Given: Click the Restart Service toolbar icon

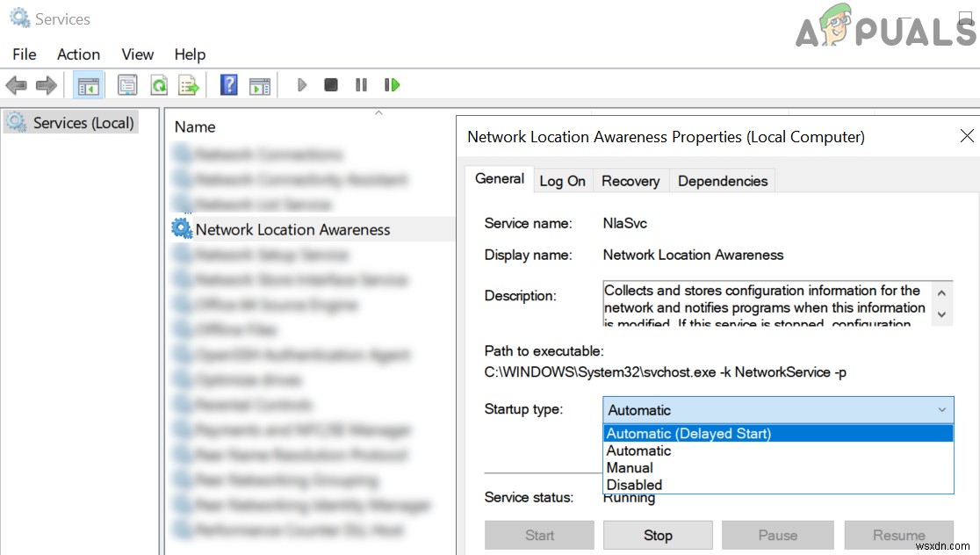Looking at the screenshot, I should [x=392, y=85].
